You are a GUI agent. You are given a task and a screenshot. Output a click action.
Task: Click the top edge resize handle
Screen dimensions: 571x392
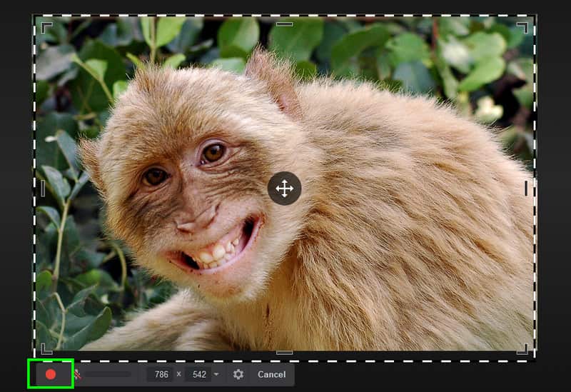click(284, 24)
